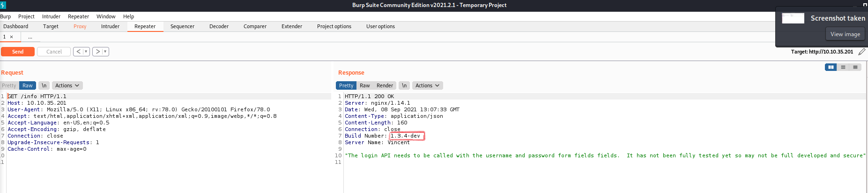The image size is (868, 193).
Task: Click Build Number 1.3.4-dev value
Action: pyautogui.click(x=406, y=136)
